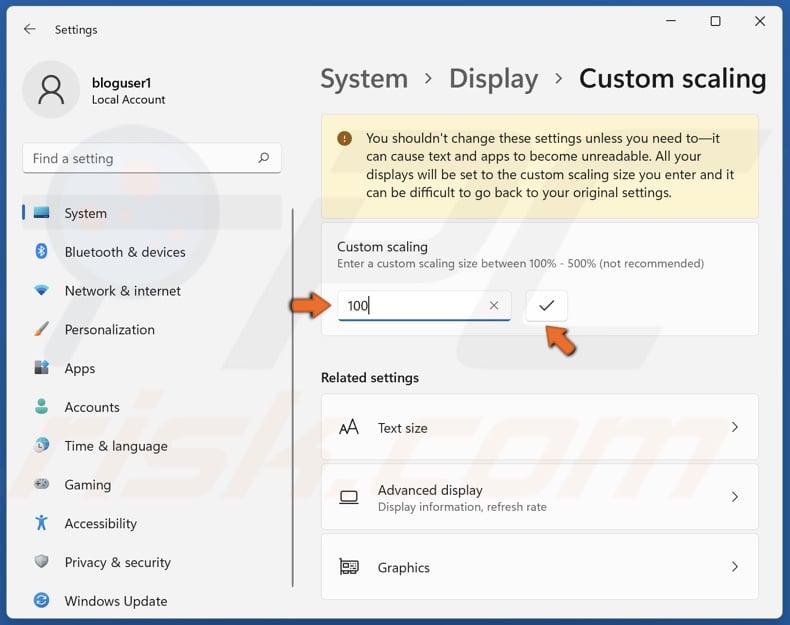Open Windows Update settings
The height and width of the screenshot is (625, 790).
point(152,600)
